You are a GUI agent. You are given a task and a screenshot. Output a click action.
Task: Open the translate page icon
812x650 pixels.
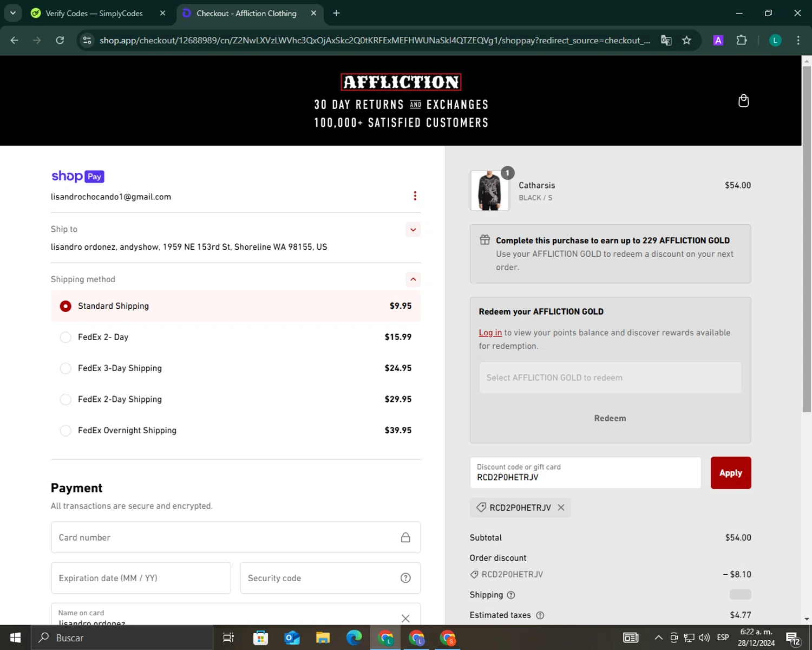tap(666, 40)
